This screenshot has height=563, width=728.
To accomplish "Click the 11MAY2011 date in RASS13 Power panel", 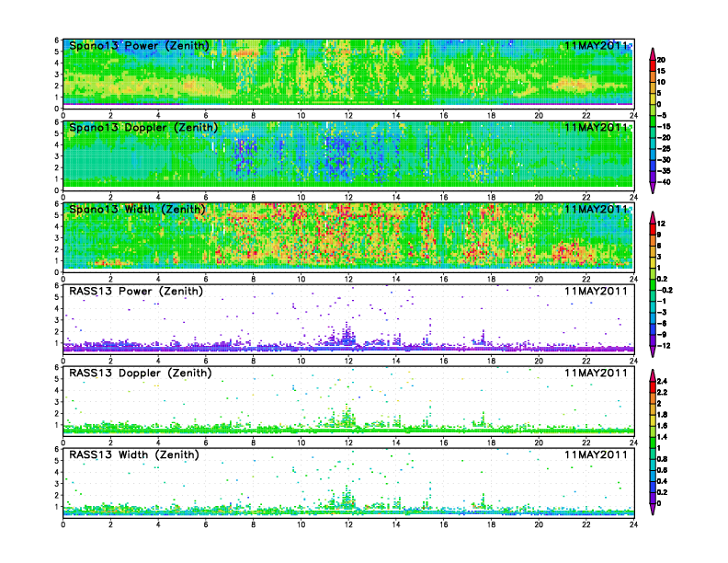I will coord(596,292).
